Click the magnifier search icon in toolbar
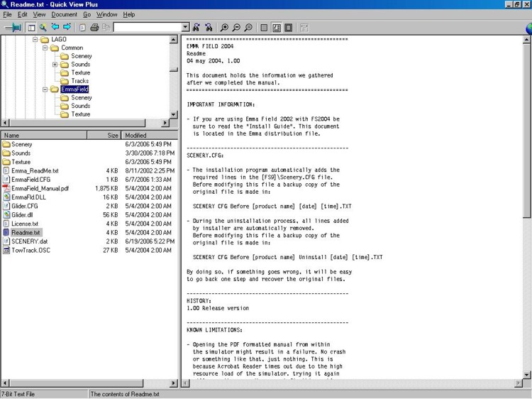Viewport: 532px width, 399px height. [43, 28]
